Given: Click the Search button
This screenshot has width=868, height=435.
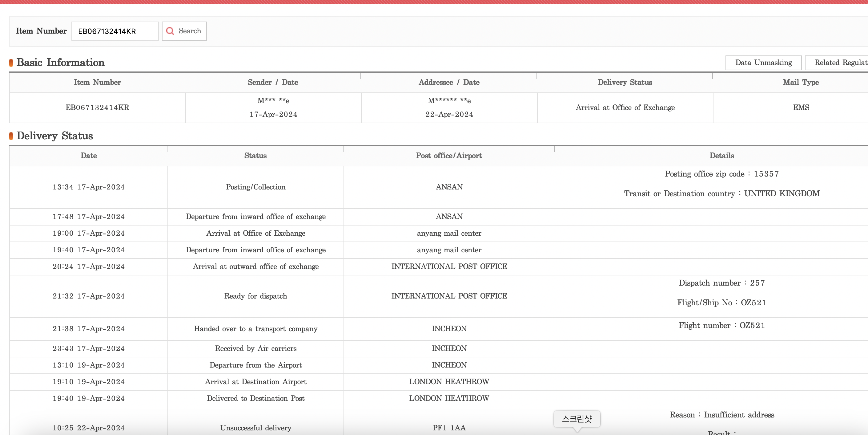Looking at the screenshot, I should coord(184,31).
